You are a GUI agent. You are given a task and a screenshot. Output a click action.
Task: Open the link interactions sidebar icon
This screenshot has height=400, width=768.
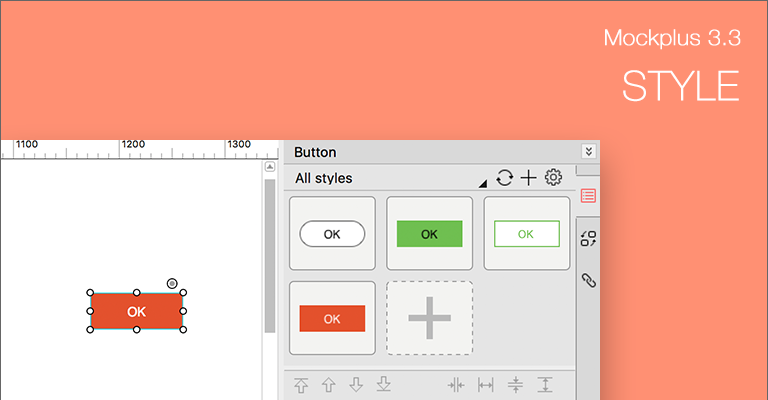[588, 281]
